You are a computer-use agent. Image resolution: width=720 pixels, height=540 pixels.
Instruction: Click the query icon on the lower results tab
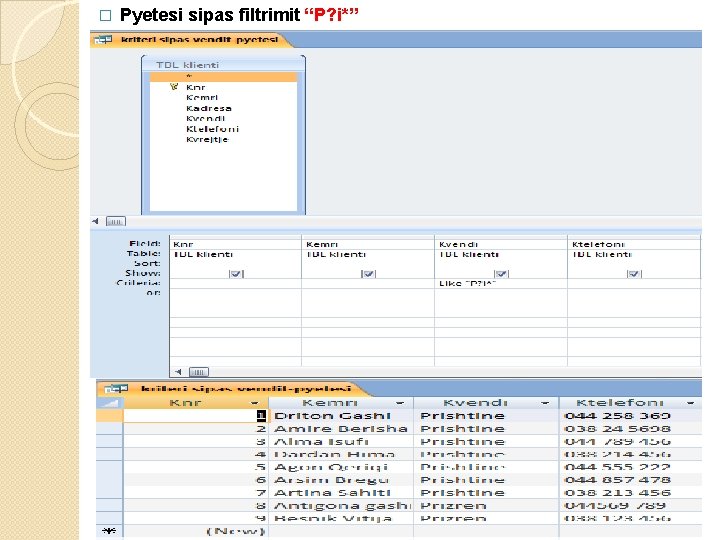116,389
